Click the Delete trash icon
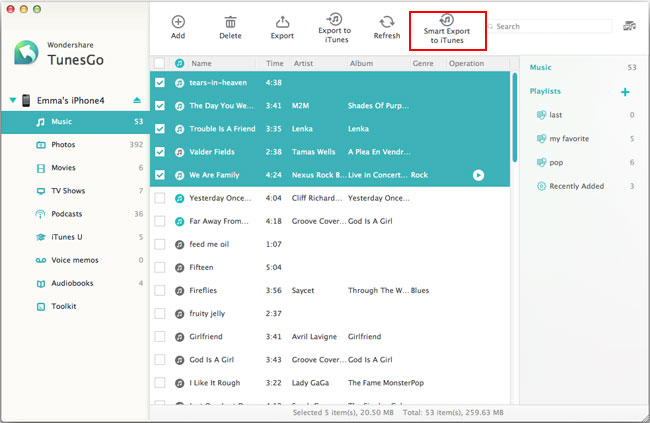 point(230,22)
